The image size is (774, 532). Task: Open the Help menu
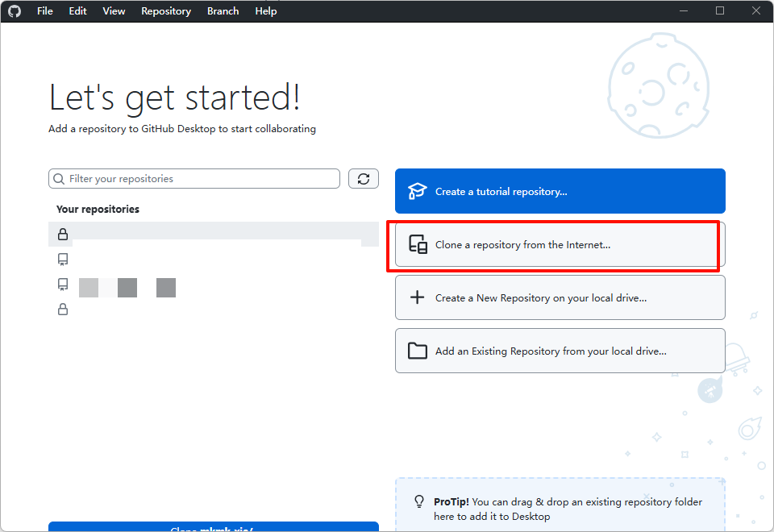(x=265, y=10)
